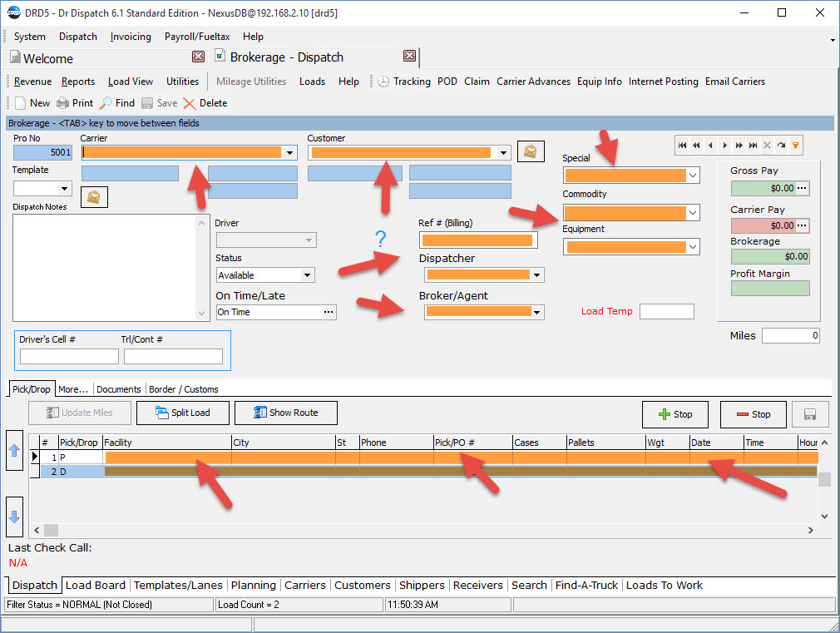This screenshot has height=633, width=840.
Task: Open Find to search loads
Action: pos(117,103)
